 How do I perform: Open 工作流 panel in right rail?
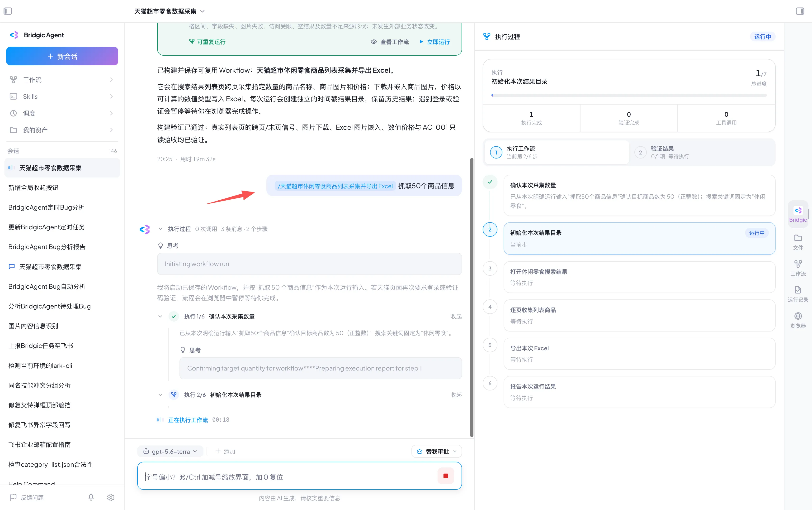point(798,268)
